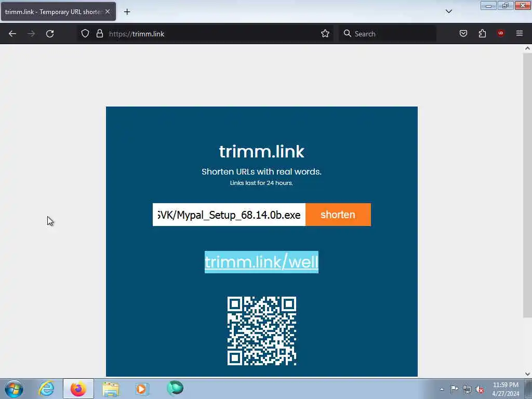Launch Internet Explorer from taskbar
Screen dimensions: 532x399
click(x=46, y=389)
